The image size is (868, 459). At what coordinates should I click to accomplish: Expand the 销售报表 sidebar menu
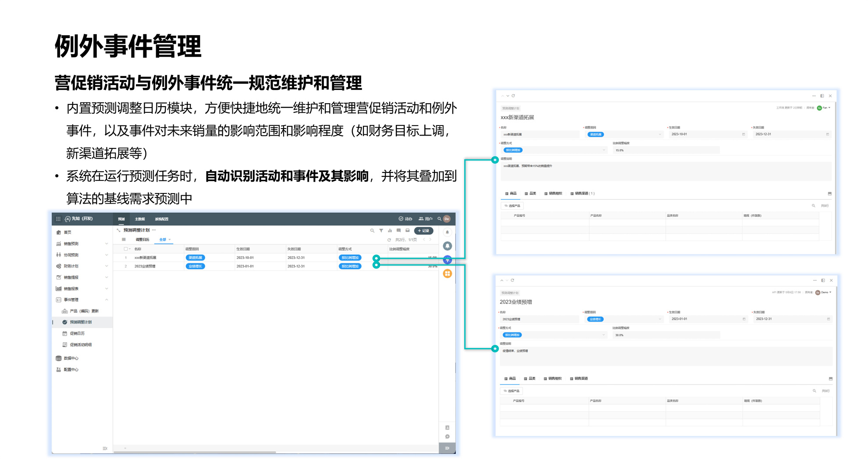tap(82, 289)
